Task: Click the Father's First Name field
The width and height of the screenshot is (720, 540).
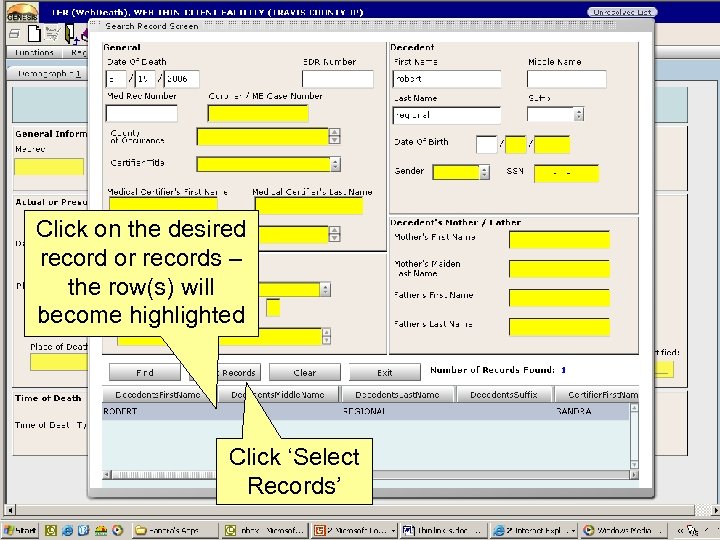Action: point(559,298)
